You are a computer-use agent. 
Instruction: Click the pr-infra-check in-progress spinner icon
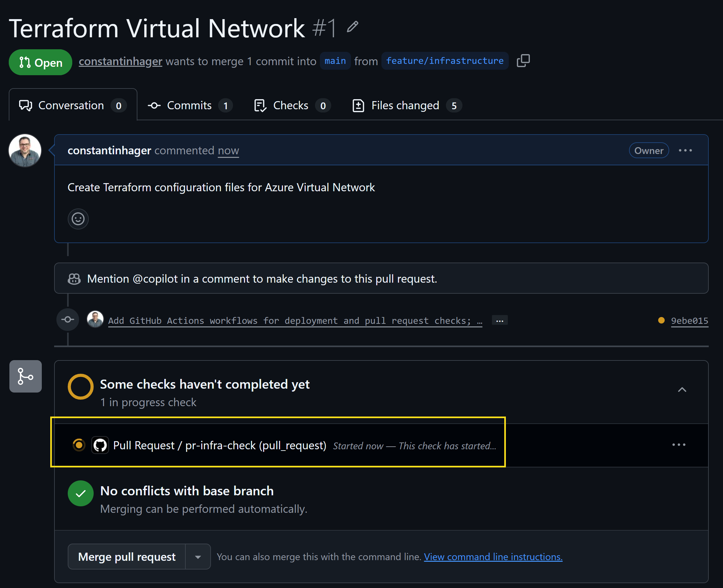tap(79, 445)
